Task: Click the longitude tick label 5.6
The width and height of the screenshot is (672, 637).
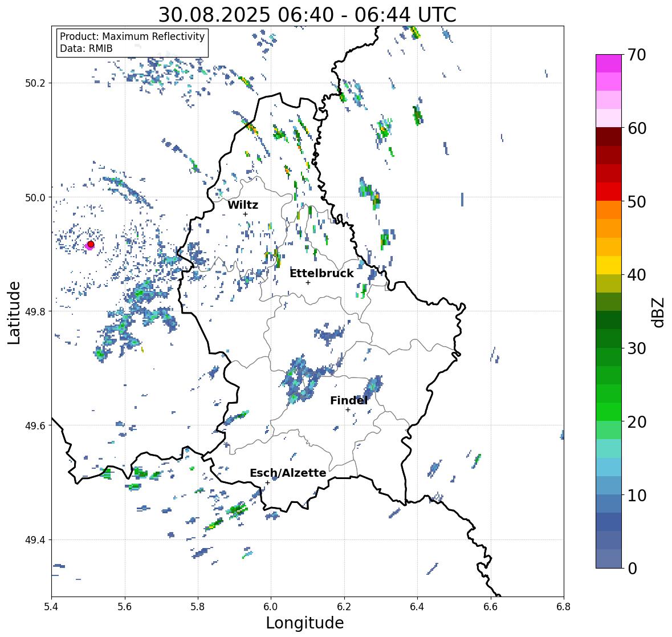Action: (x=125, y=607)
